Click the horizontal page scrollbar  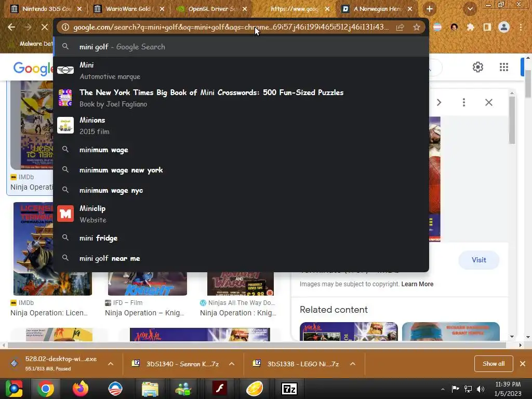[257, 345]
